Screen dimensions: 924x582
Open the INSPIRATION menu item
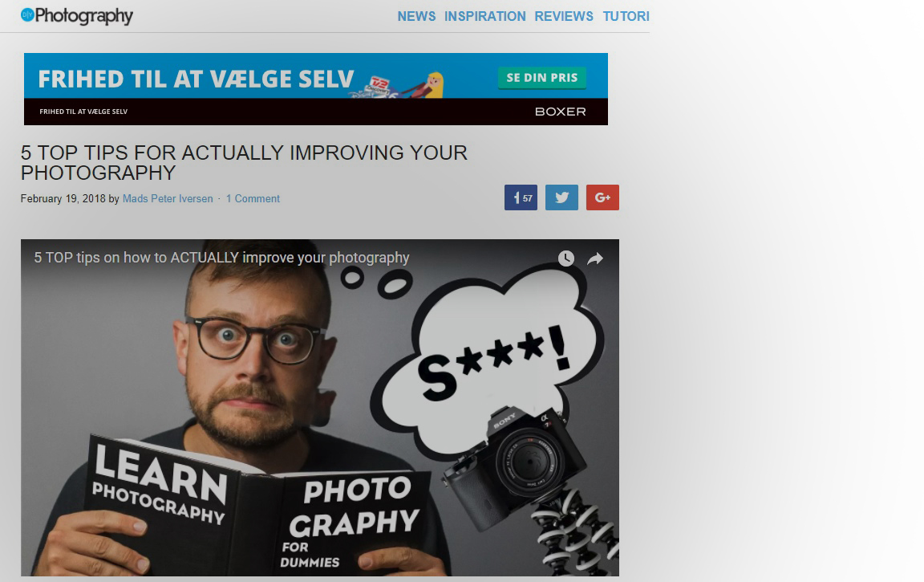tap(485, 17)
